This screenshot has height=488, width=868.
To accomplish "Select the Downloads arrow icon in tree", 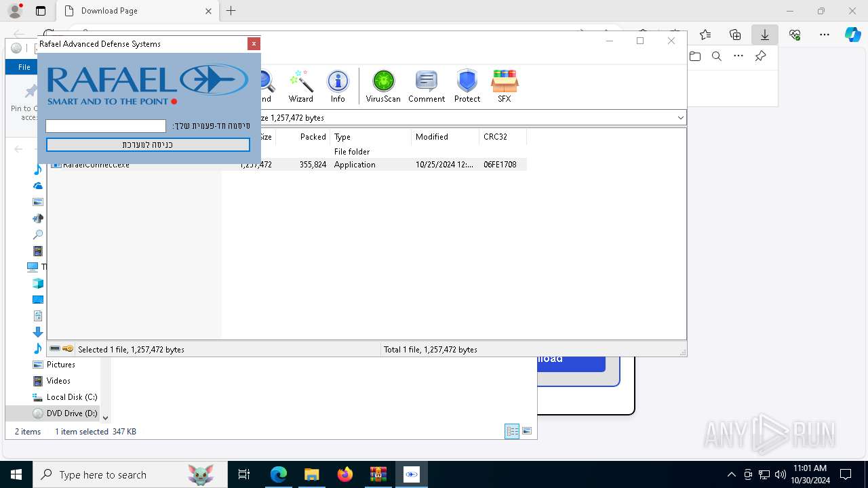I will (x=38, y=332).
